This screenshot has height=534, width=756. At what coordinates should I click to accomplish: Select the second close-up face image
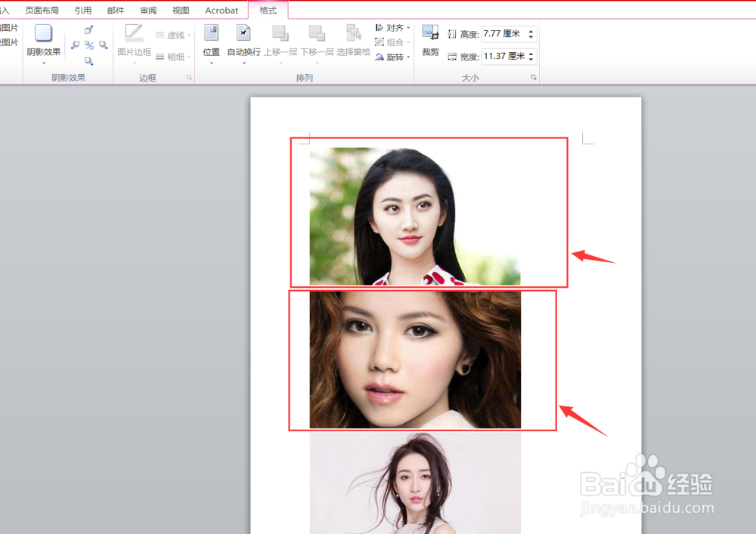click(415, 360)
